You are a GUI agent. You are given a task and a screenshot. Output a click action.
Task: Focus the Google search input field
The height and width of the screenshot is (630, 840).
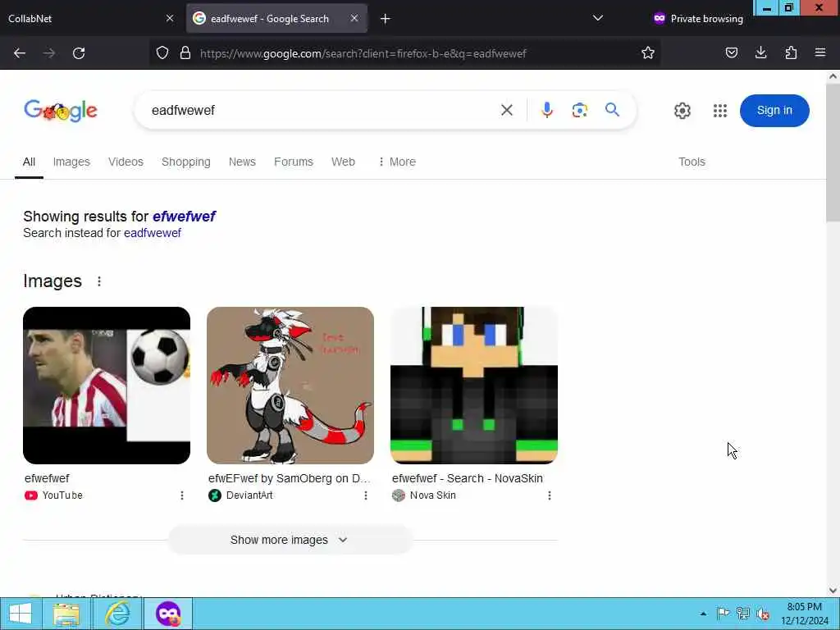[322, 111]
